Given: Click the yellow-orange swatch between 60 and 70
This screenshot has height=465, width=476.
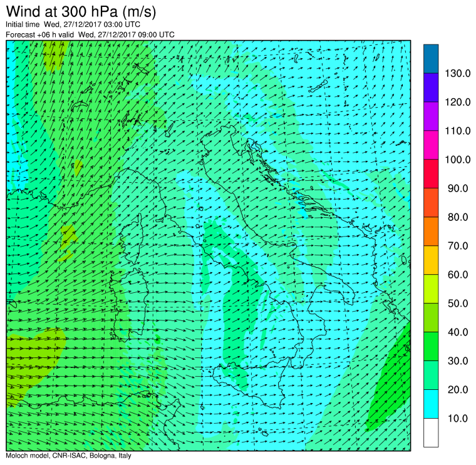Looking at the screenshot, I should (x=431, y=260).
